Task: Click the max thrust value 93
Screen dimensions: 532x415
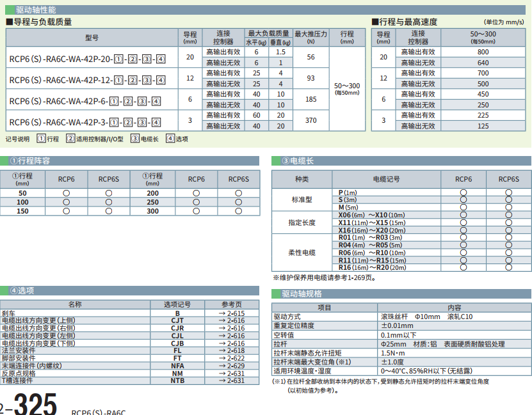Action: 310,78
